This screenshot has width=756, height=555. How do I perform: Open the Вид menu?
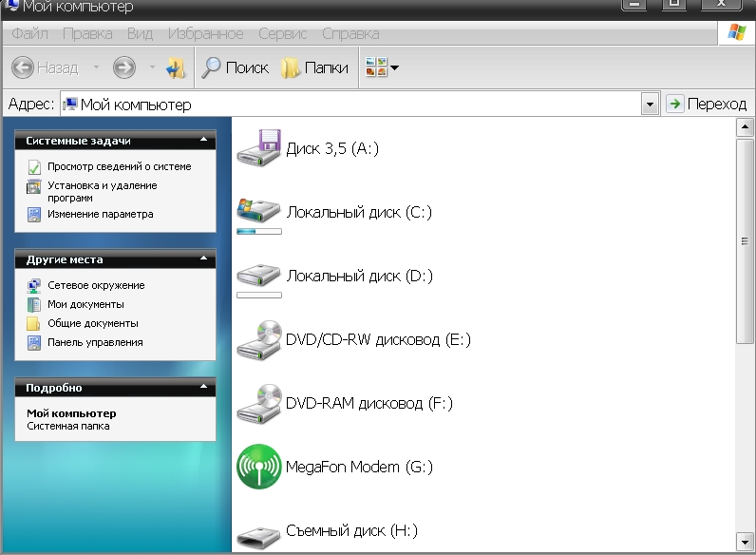(x=140, y=34)
